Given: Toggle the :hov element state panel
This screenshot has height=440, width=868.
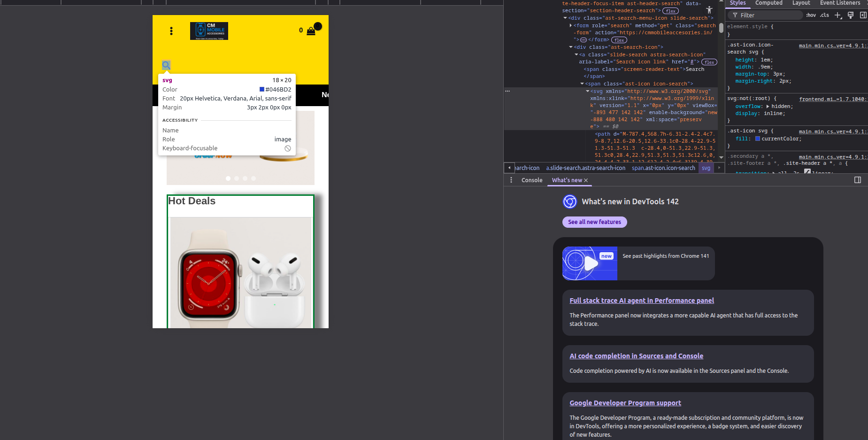Looking at the screenshot, I should (811, 15).
